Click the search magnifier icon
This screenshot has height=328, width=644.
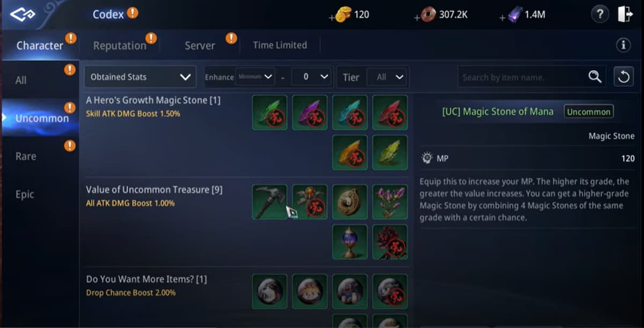point(595,77)
